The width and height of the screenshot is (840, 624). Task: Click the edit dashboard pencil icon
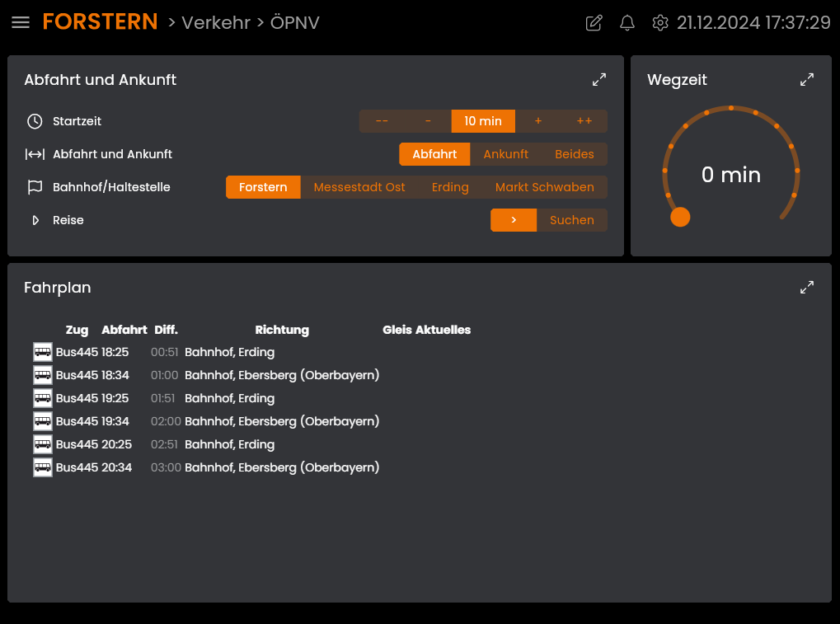click(594, 23)
